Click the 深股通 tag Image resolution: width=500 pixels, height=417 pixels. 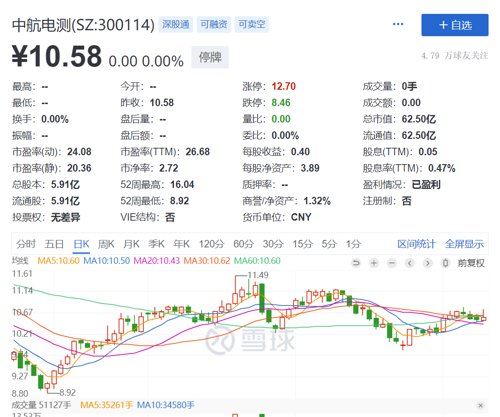(176, 24)
